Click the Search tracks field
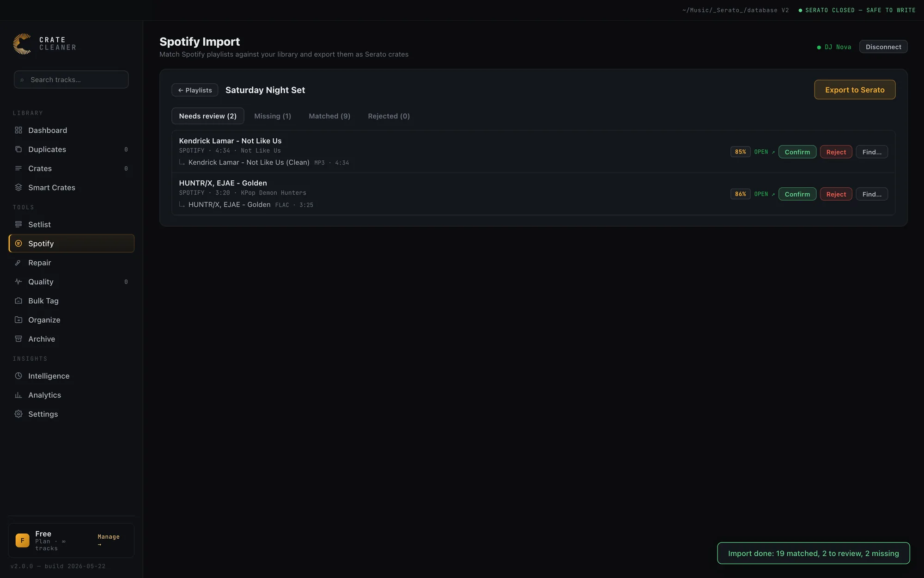 71,80
